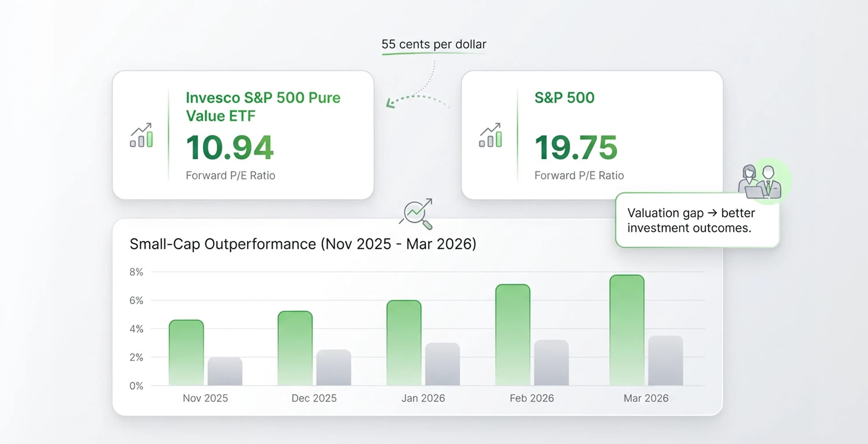This screenshot has width=868, height=444.
Task: Click the 'Jan 2026' axis label
Action: point(423,398)
